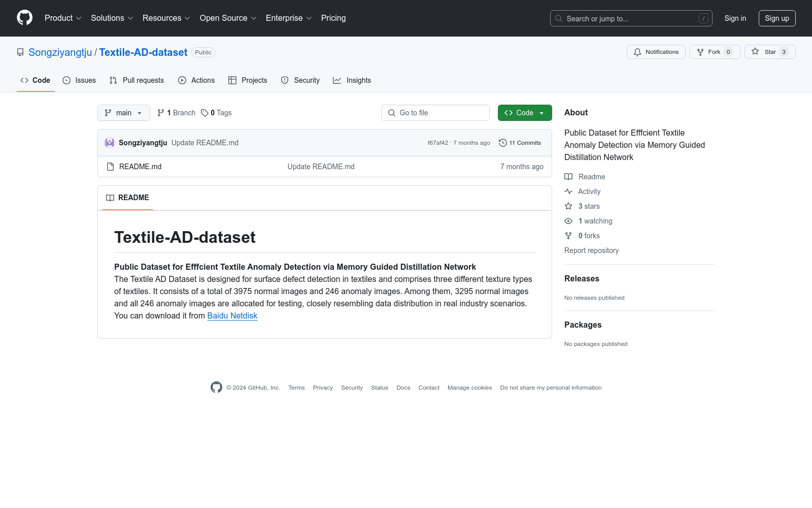
Task: Click the GitHub logo in the header
Action: click(24, 18)
